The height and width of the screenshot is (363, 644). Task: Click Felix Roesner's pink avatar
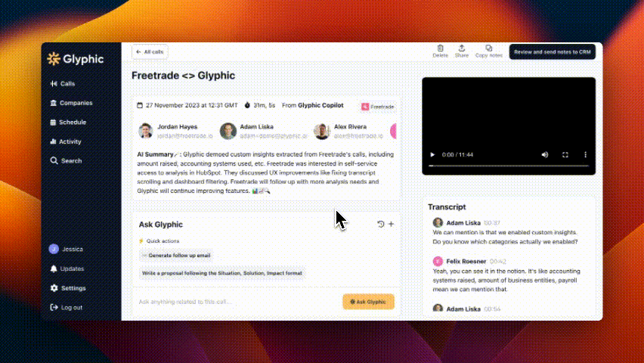438,261
